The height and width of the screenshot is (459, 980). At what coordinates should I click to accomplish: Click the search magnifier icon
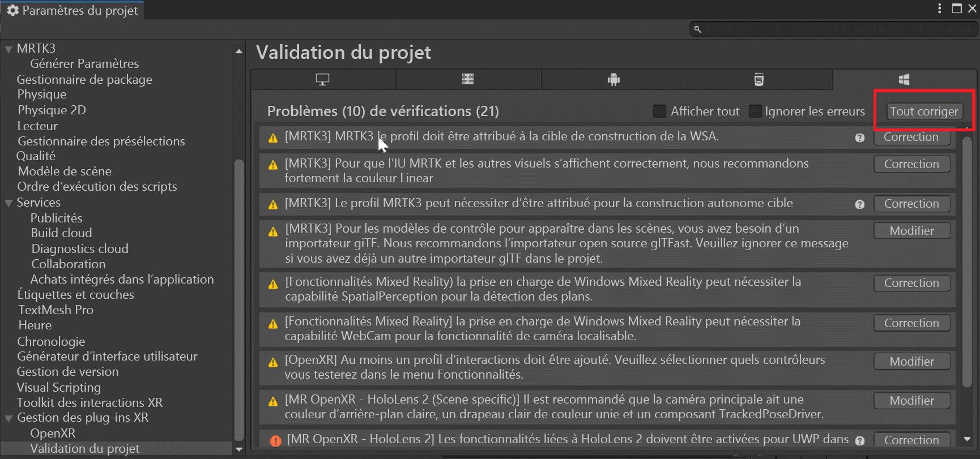pos(697,29)
